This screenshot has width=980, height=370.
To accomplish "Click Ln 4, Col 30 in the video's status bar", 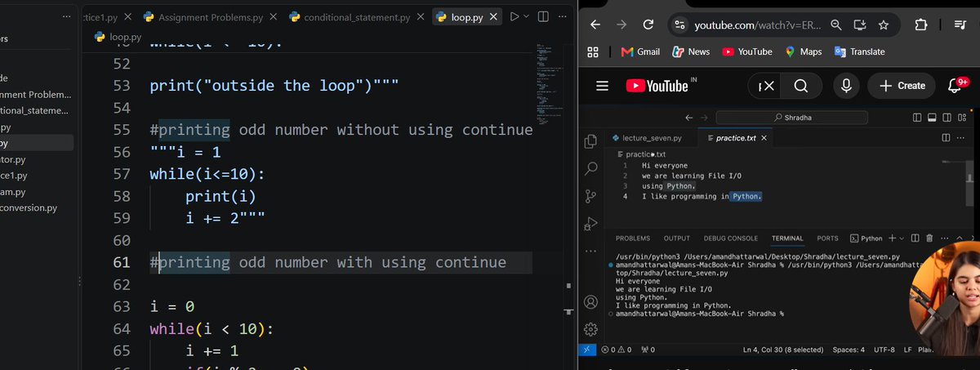I will 782,350.
